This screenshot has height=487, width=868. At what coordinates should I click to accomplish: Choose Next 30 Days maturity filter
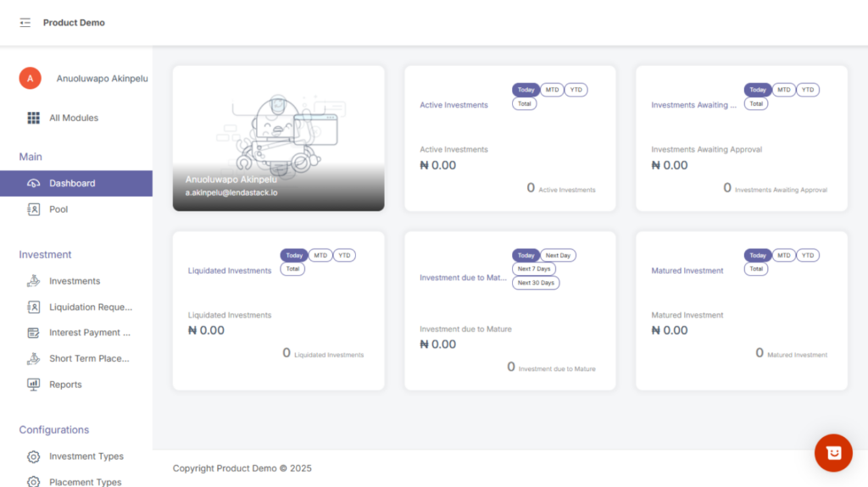[536, 283]
